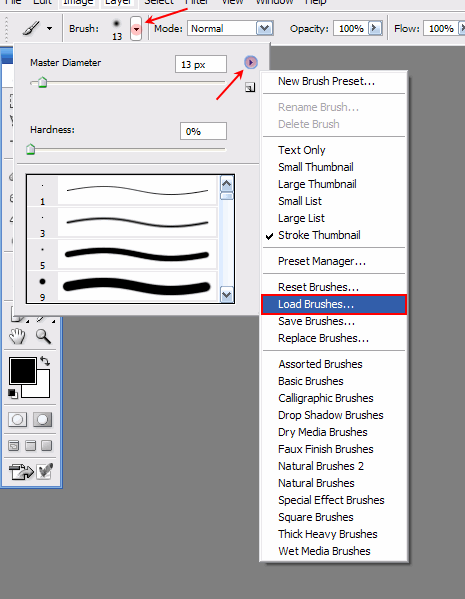Select the Hand tool

17,337
